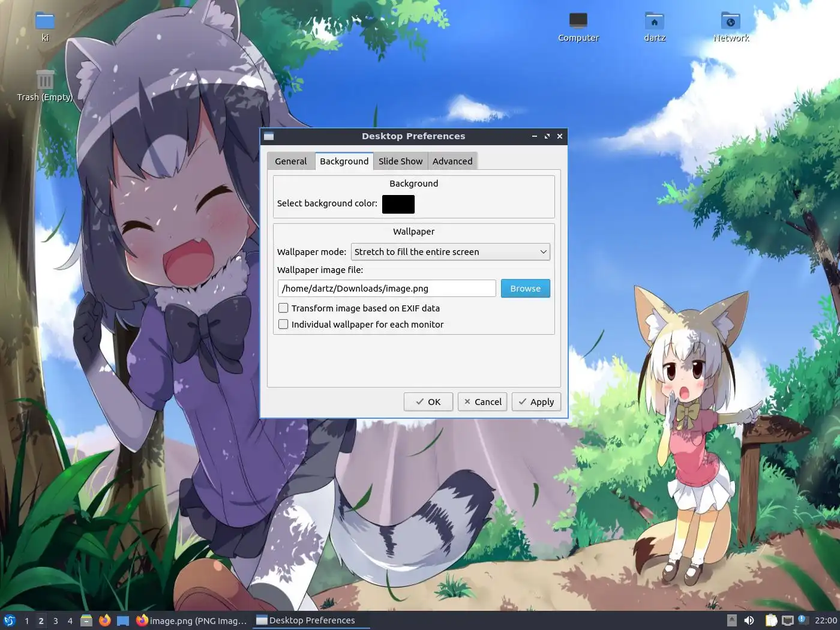Open the Lubuntu start menu icon
This screenshot has width=840, height=630.
tap(9, 620)
